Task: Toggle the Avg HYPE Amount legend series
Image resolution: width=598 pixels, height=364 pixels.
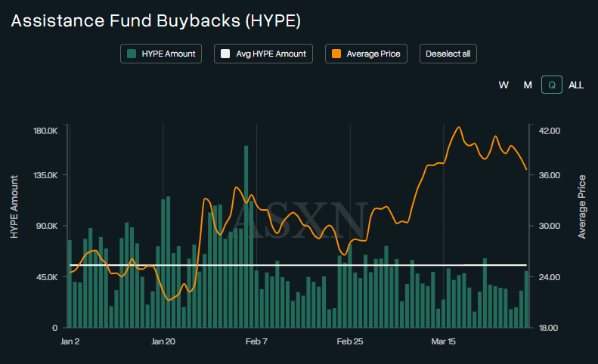Action: click(x=264, y=54)
